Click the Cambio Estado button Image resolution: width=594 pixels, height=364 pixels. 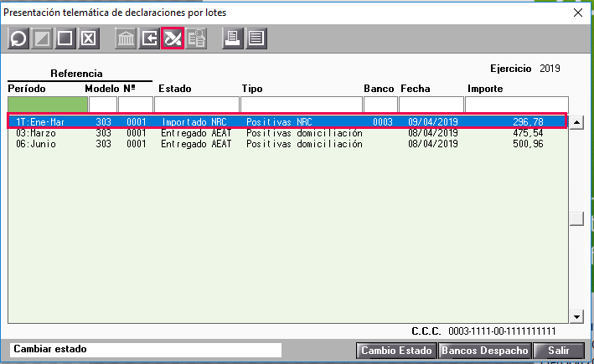[x=396, y=351]
